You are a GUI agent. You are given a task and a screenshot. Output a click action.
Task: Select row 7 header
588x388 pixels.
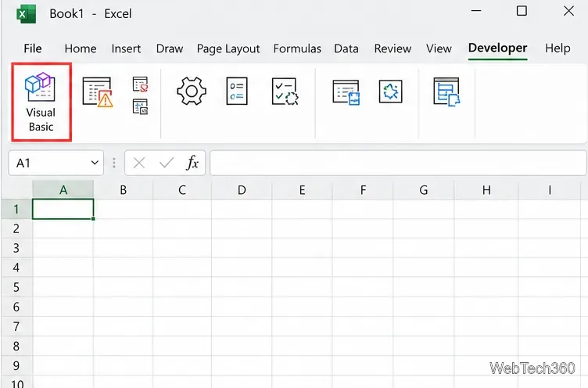16,326
